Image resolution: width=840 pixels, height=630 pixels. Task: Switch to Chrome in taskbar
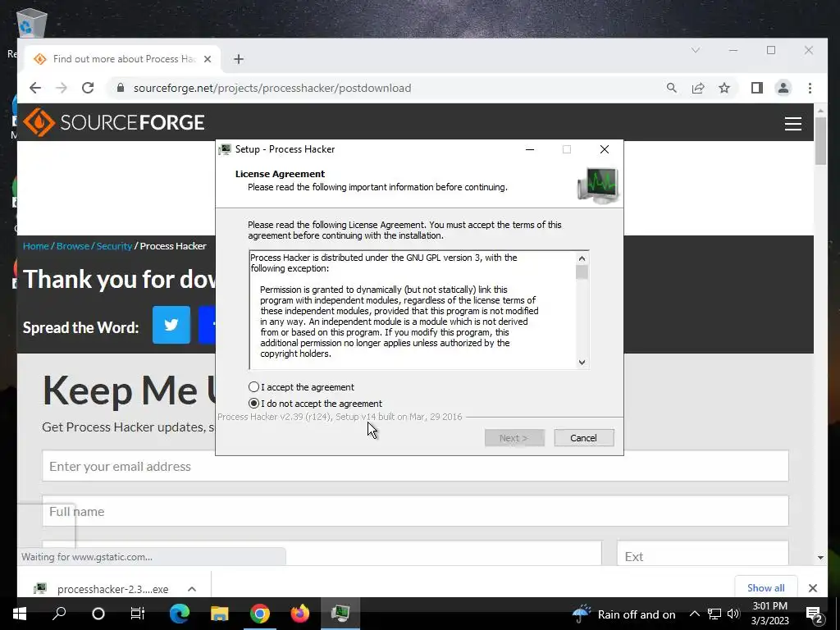[260, 614]
